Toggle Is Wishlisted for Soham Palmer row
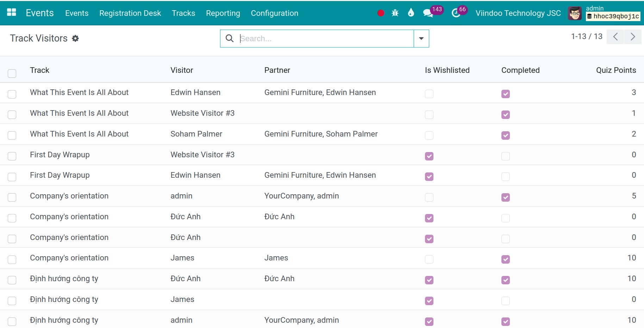Viewport: 644px width, 328px height. point(429,135)
